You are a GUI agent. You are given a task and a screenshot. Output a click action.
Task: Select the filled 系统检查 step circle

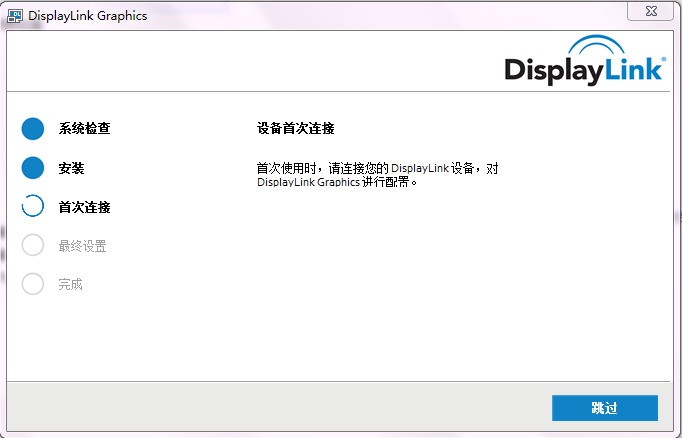[33, 129]
